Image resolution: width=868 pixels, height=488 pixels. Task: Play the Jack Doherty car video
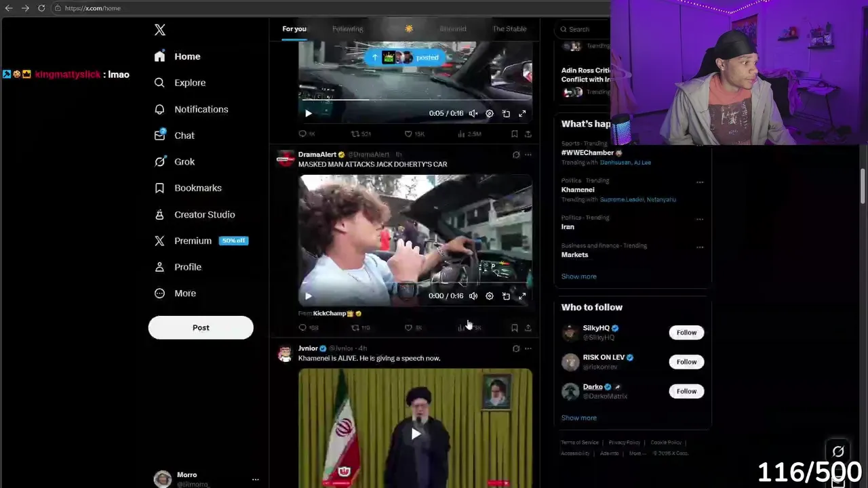(x=309, y=296)
